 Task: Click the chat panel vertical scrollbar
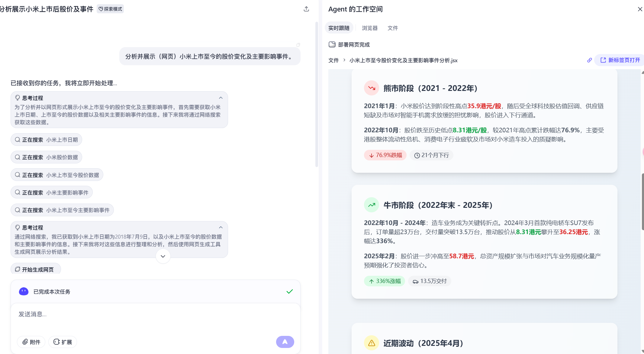[x=317, y=94]
